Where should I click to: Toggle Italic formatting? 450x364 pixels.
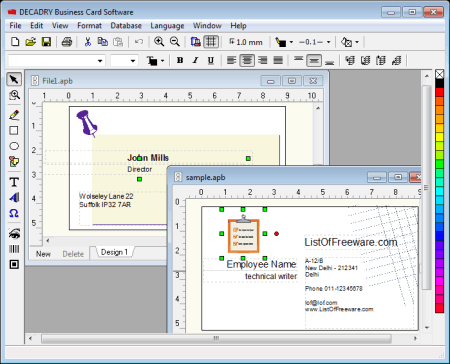tap(195, 60)
